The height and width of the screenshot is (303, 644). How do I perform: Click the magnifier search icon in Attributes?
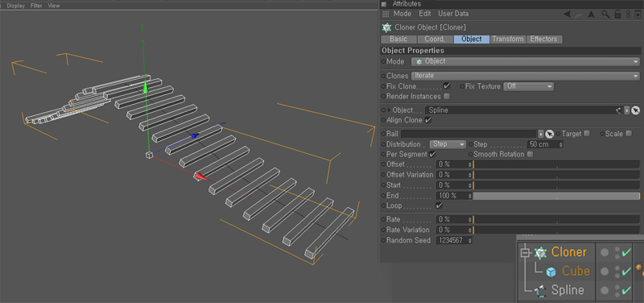coord(606,14)
